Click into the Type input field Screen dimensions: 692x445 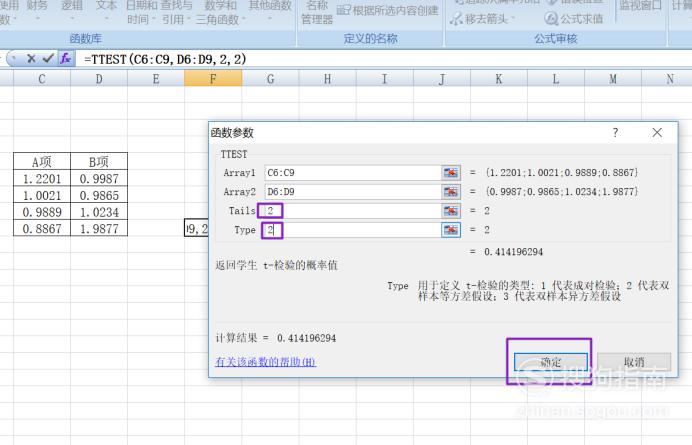(x=353, y=230)
